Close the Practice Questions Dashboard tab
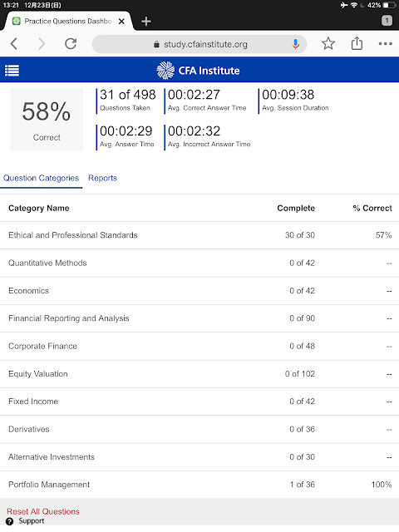 point(121,22)
